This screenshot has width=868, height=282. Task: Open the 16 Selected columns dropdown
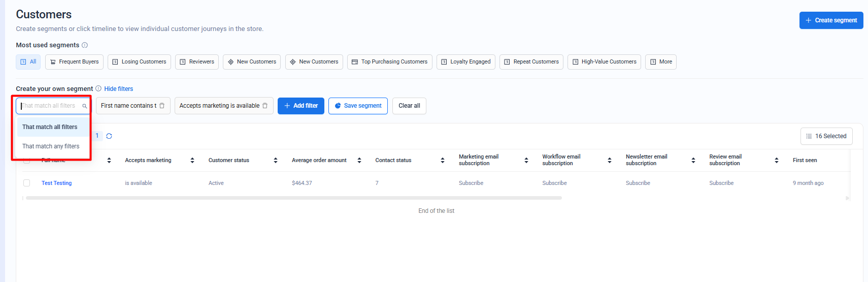(826, 136)
